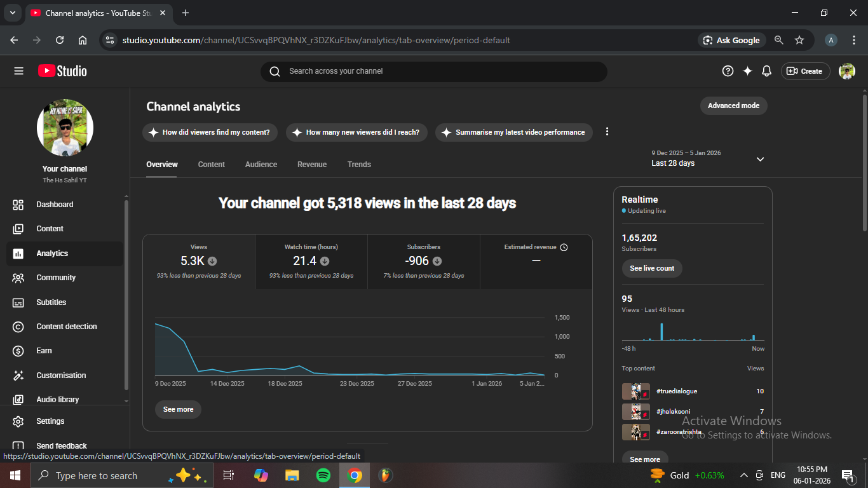Open the Earn dollar icon
The width and height of the screenshot is (868, 488).
tap(18, 351)
